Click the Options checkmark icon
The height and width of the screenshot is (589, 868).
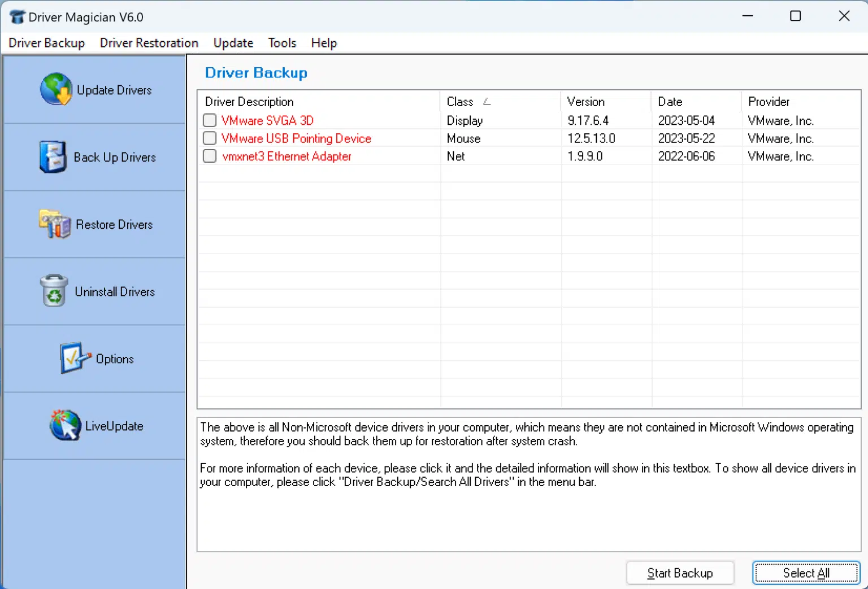75,358
